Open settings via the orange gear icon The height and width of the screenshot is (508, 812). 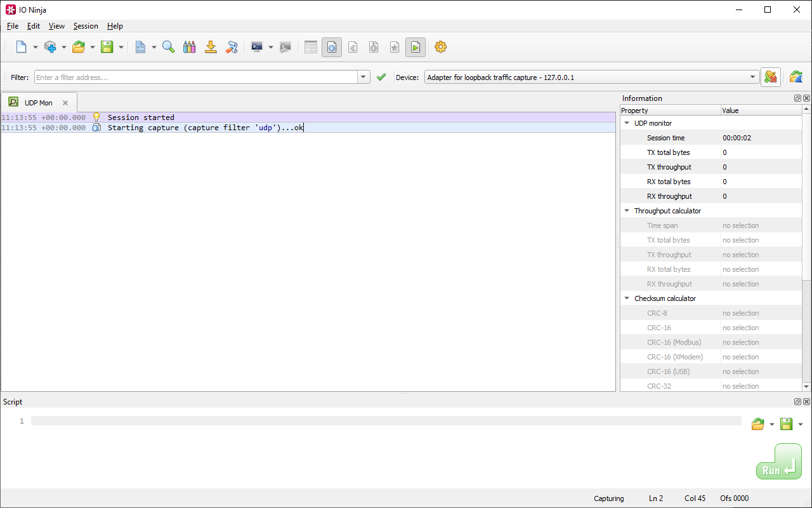pos(441,47)
